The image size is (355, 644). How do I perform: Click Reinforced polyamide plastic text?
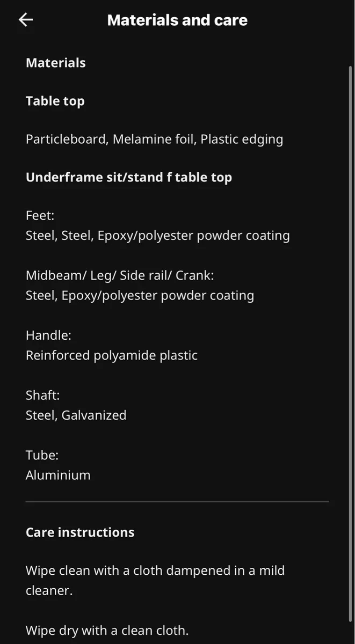click(x=112, y=355)
